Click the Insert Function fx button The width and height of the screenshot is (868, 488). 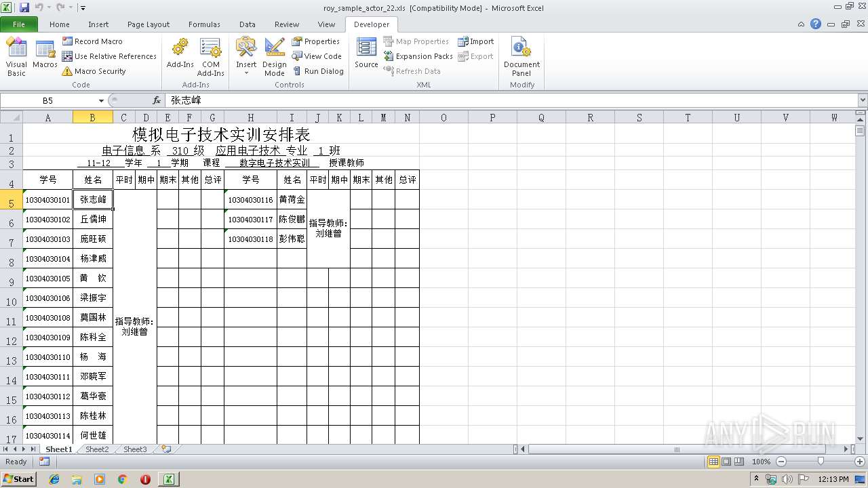click(x=157, y=100)
